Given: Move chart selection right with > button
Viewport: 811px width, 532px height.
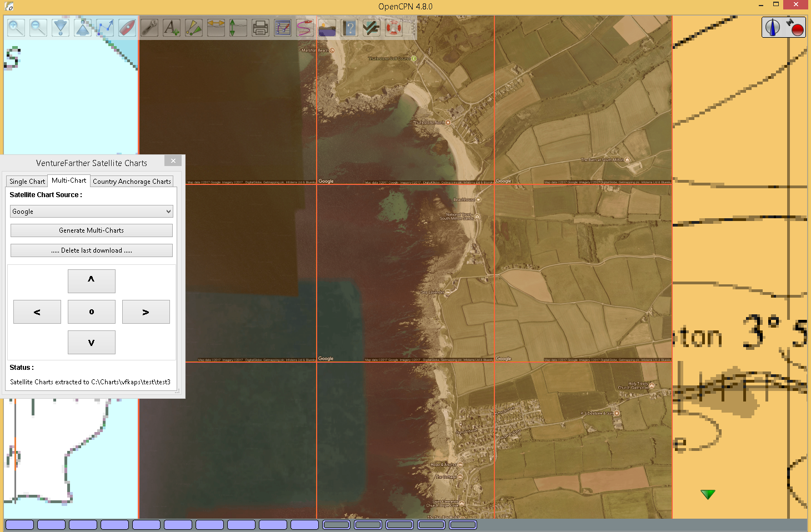Looking at the screenshot, I should 146,312.
